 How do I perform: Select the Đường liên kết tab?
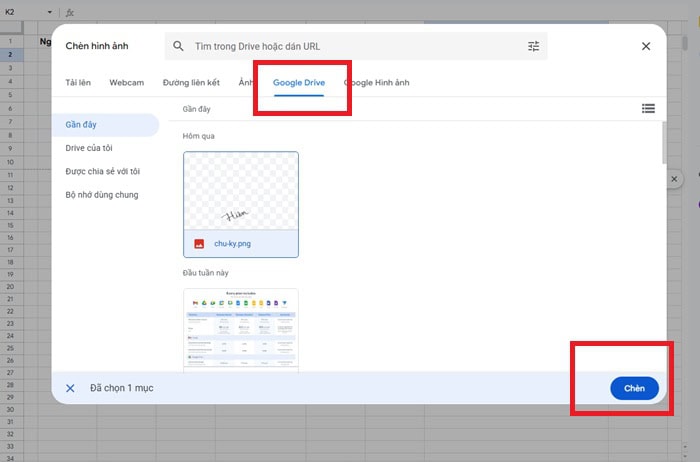pyautogui.click(x=190, y=82)
